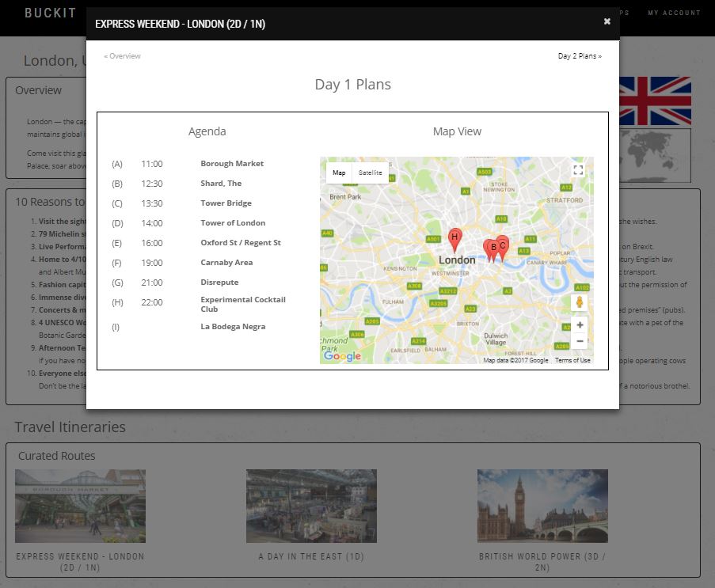Click map marker C

(x=503, y=248)
